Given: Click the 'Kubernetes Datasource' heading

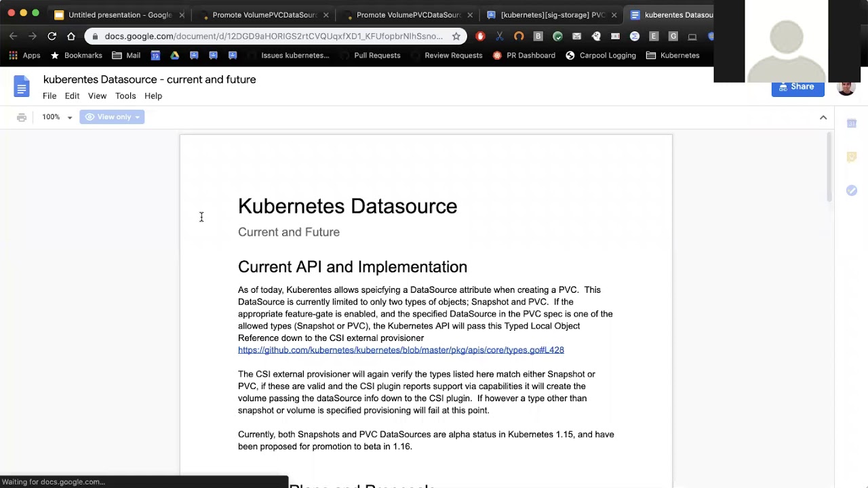Looking at the screenshot, I should 347,206.
